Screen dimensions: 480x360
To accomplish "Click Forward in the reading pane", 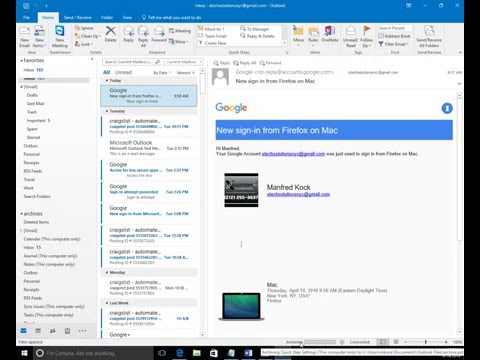I will point(270,63).
